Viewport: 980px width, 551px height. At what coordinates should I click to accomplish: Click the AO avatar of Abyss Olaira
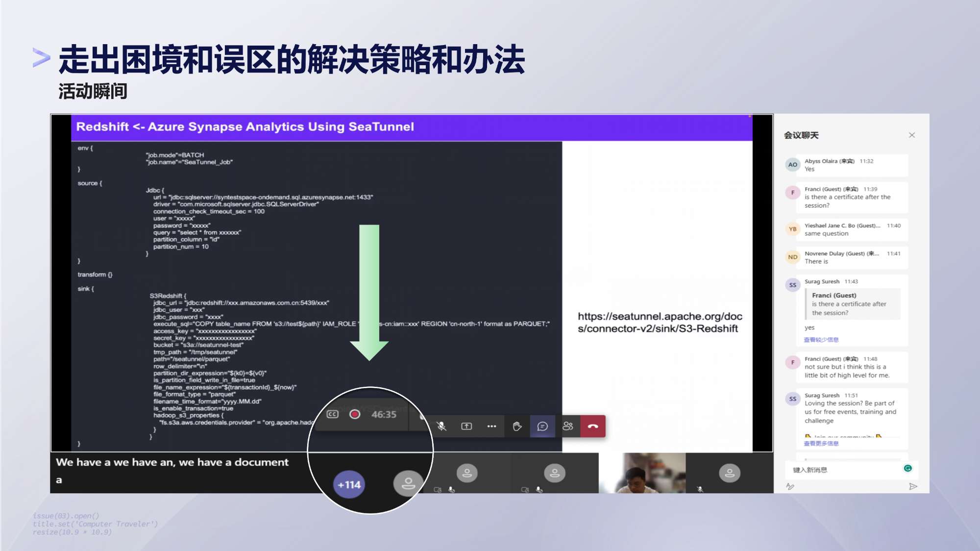pyautogui.click(x=792, y=165)
